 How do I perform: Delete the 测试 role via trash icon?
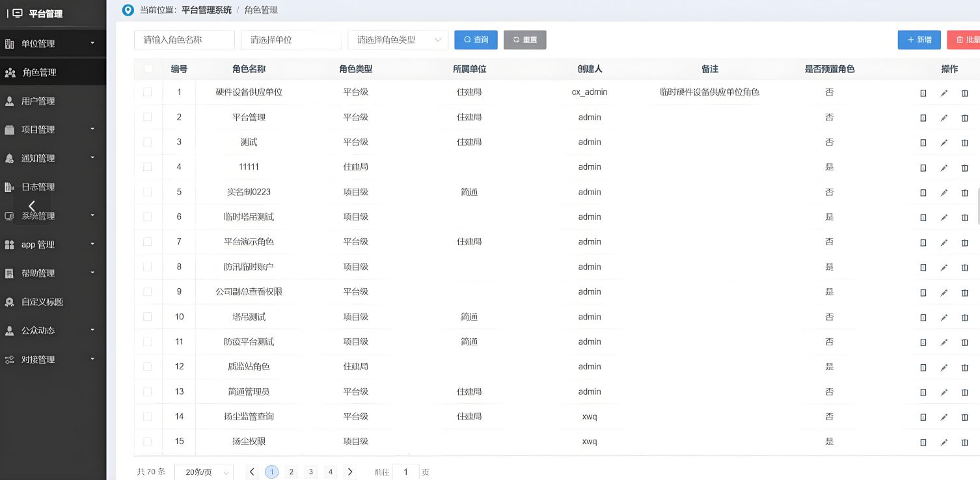click(x=964, y=142)
